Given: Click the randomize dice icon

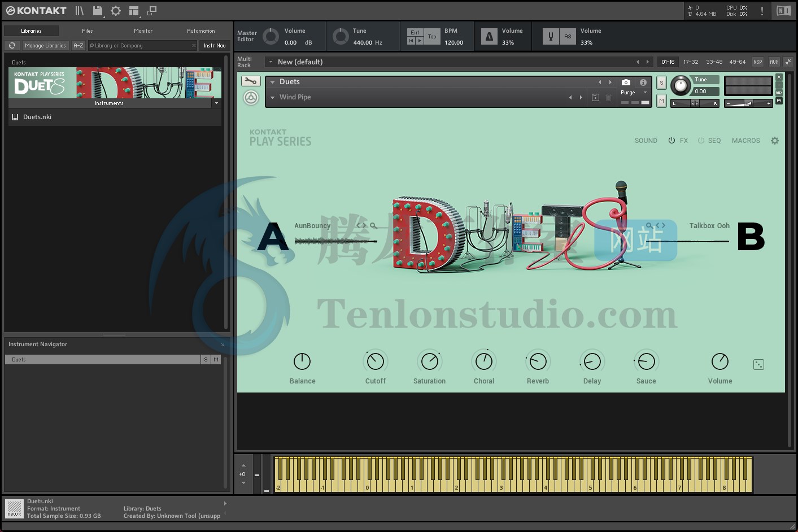Looking at the screenshot, I should (x=758, y=365).
